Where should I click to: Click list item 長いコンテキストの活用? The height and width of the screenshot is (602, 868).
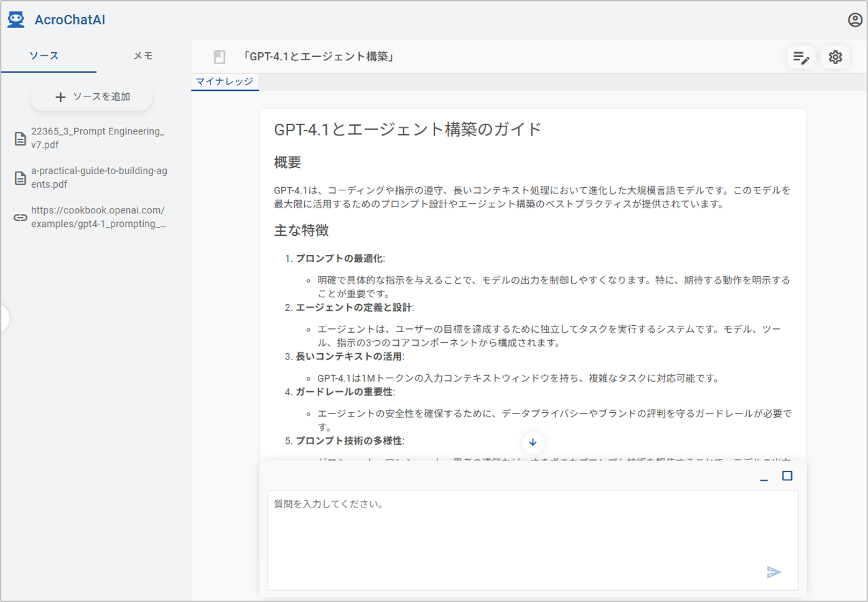(x=349, y=357)
